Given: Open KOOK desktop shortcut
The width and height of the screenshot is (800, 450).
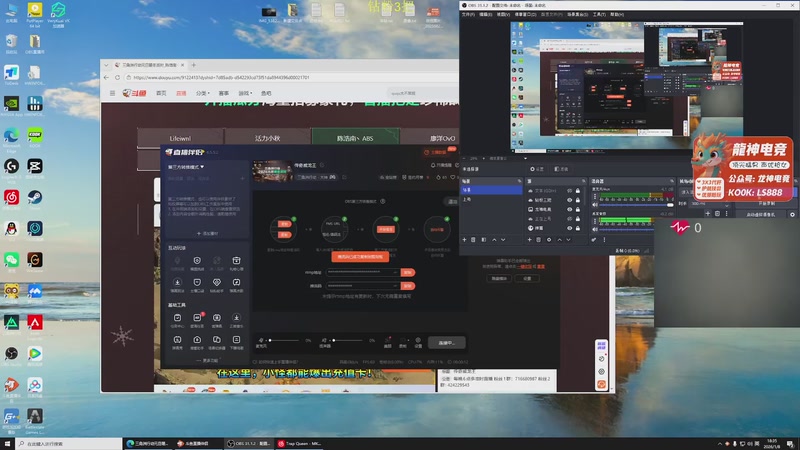Looking at the screenshot, I should pos(35,135).
